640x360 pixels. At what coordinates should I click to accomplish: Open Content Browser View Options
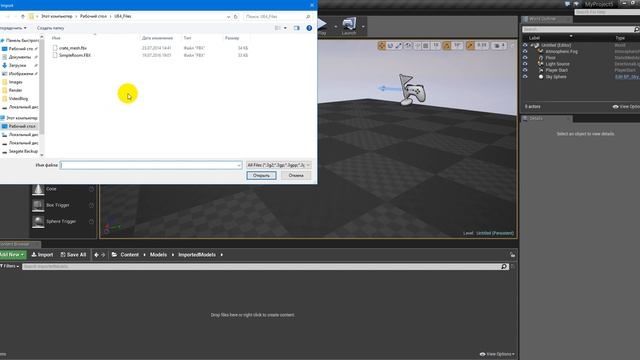point(497,354)
